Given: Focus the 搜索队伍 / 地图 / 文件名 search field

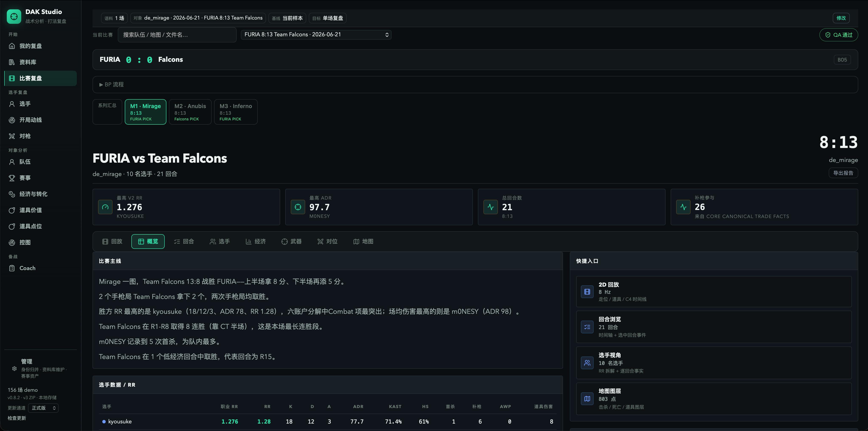Looking at the screenshot, I should (x=177, y=35).
